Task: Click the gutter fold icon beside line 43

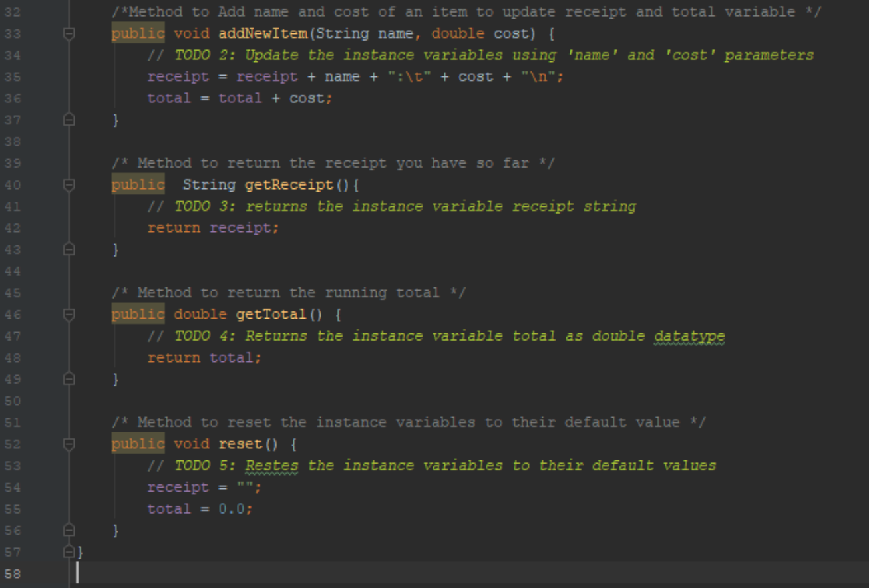Action: pos(69,249)
